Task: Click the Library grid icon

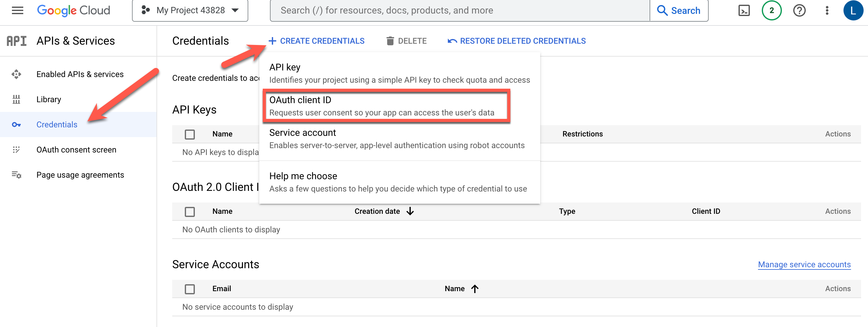Action: point(16,99)
